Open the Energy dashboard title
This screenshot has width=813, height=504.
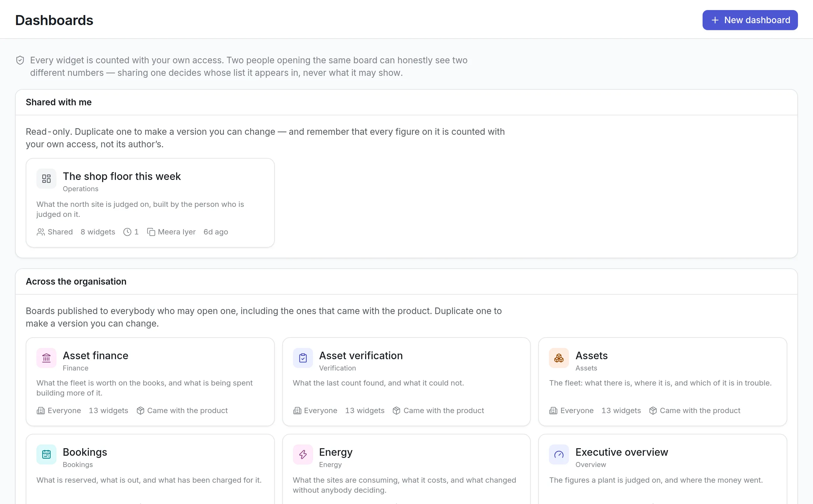(336, 452)
